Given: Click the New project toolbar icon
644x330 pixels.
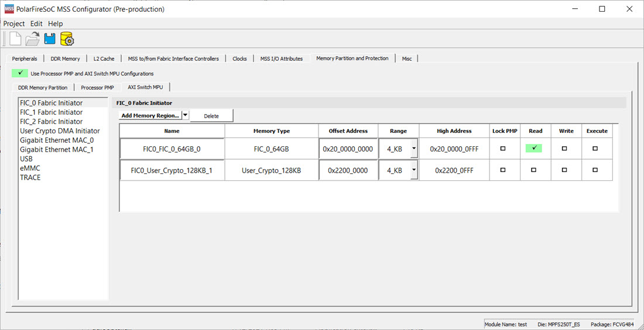Looking at the screenshot, I should (15, 39).
